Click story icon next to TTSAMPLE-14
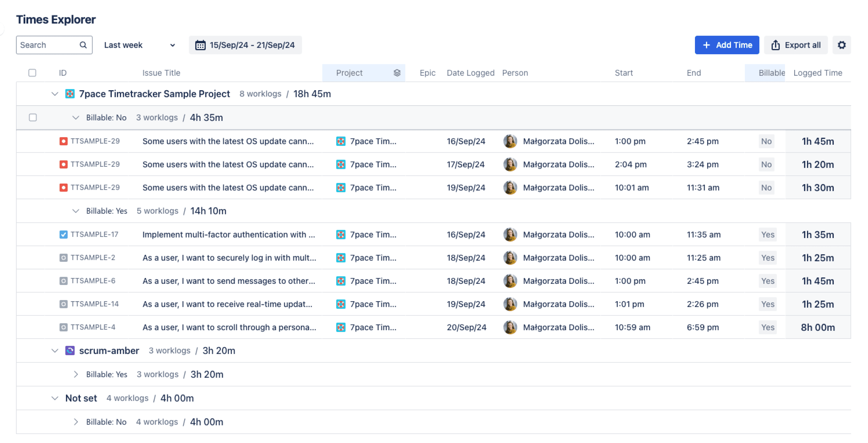Image resolution: width=868 pixels, height=443 pixels. pos(63,304)
